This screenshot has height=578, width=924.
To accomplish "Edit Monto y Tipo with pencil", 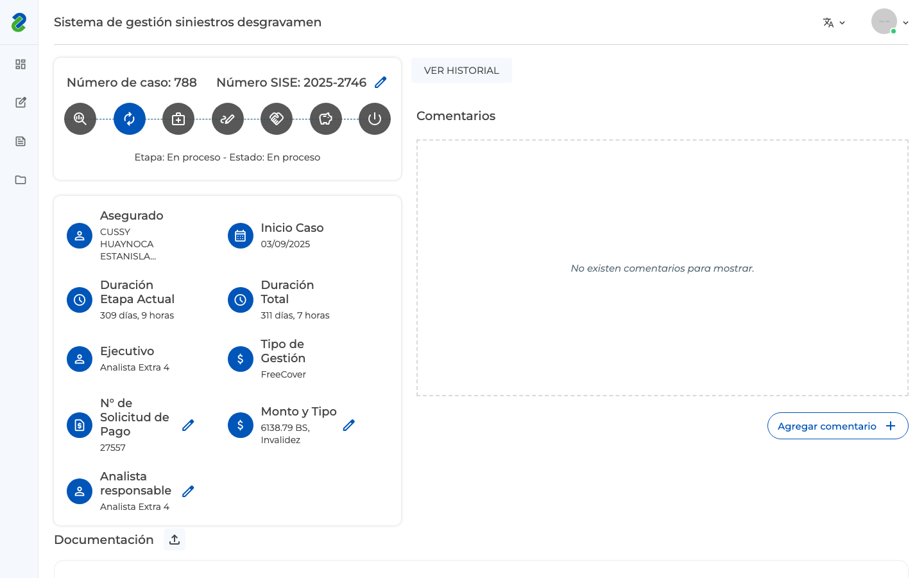I will click(x=349, y=425).
